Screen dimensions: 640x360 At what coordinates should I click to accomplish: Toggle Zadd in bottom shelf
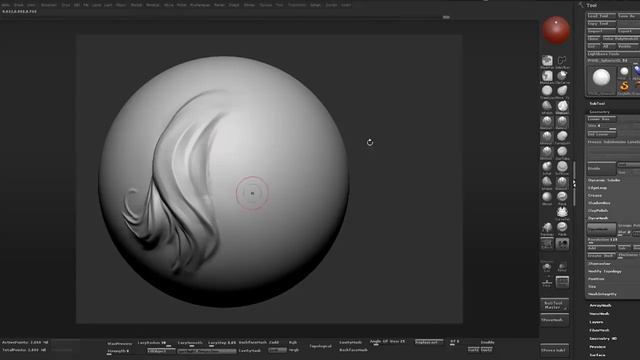[x=274, y=342]
